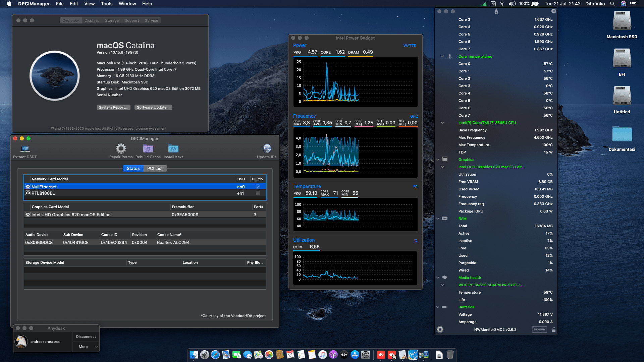
Task: Click Intel Power Gadget Dock icon
Action: 413,355
